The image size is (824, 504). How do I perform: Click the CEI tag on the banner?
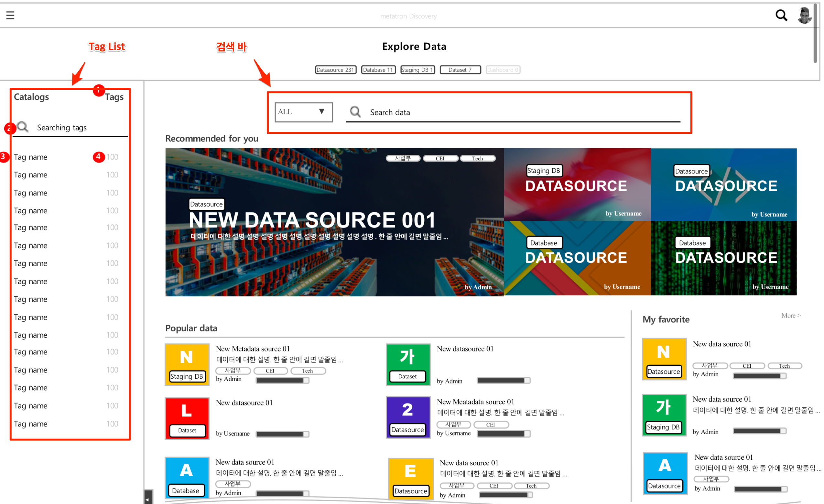[440, 158]
